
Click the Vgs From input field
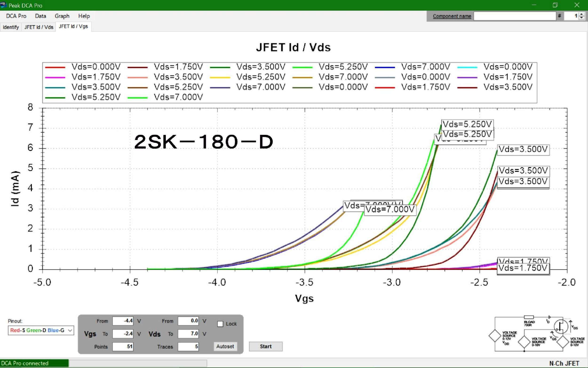(123, 321)
